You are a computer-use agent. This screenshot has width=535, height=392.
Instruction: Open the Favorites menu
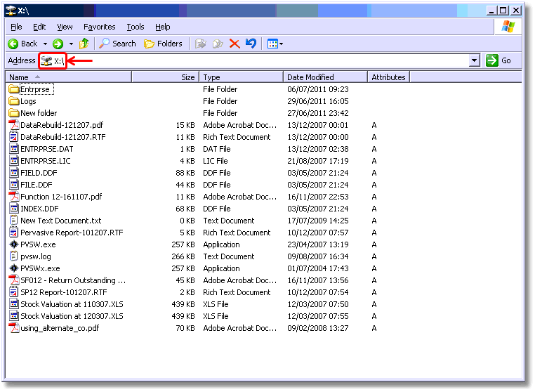(99, 27)
